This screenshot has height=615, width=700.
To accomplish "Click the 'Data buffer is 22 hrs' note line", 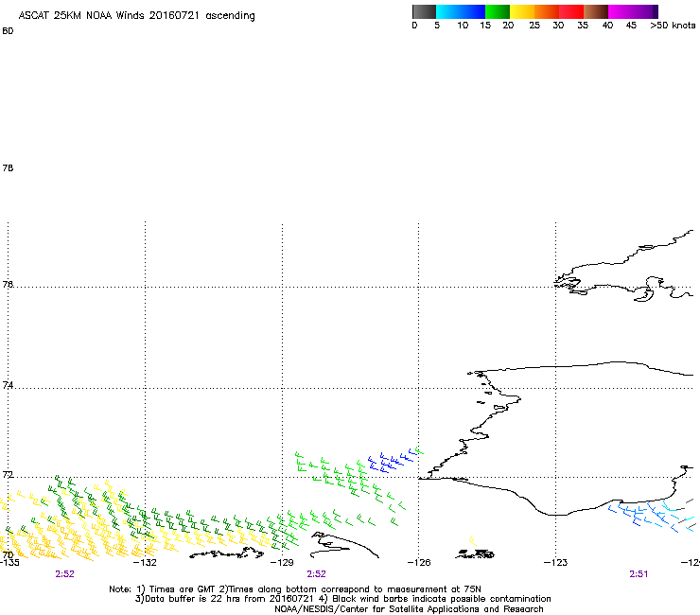I will click(342, 599).
